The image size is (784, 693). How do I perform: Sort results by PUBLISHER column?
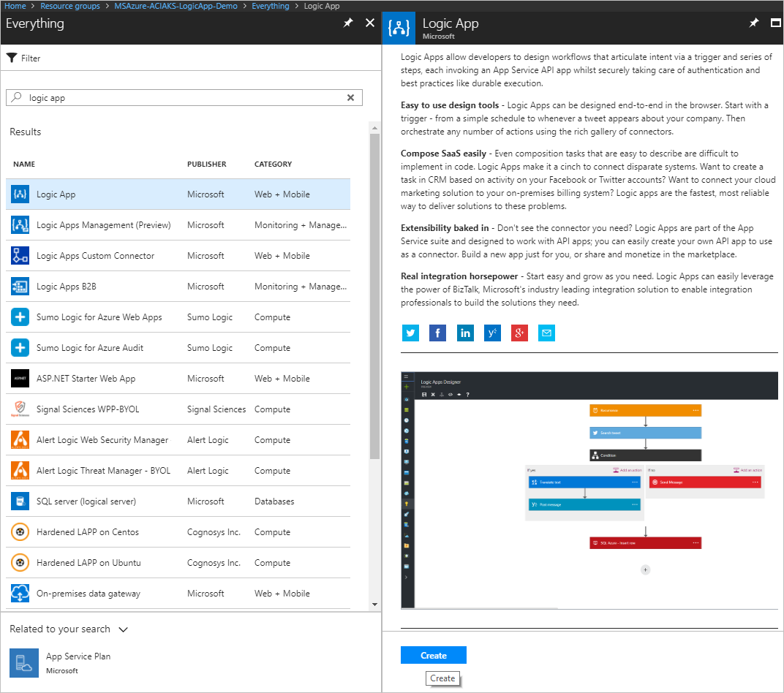click(206, 164)
